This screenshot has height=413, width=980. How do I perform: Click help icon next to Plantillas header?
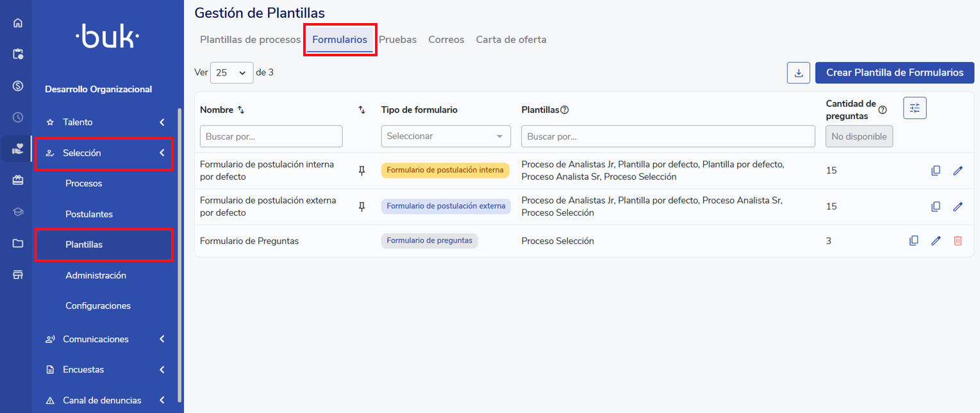[565, 110]
